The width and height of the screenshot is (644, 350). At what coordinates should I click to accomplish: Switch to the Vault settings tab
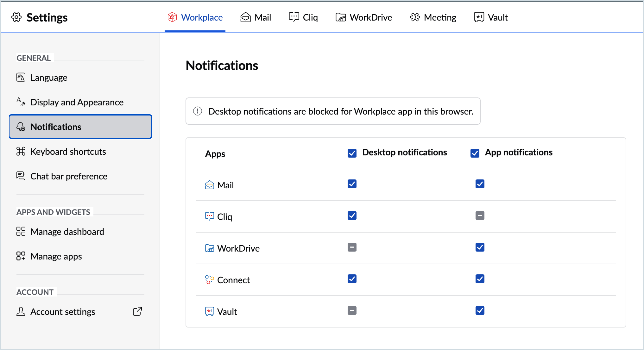tap(491, 17)
